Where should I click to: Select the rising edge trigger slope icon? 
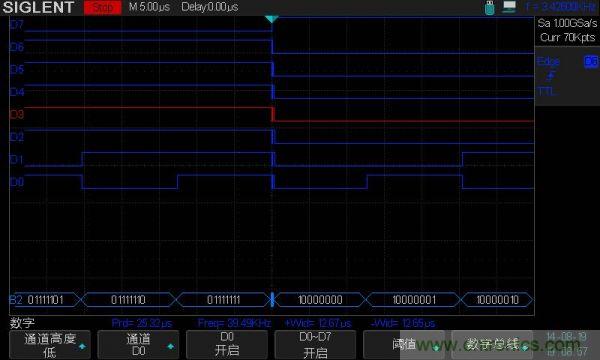(x=550, y=76)
